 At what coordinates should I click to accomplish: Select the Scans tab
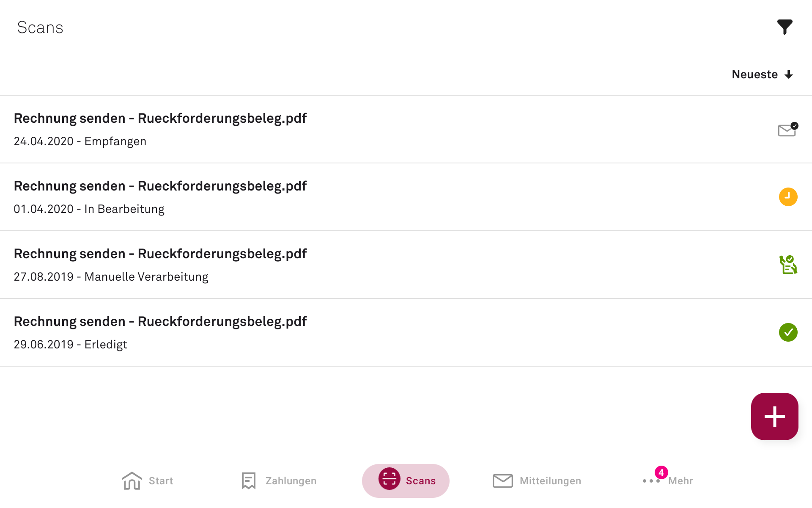406,481
